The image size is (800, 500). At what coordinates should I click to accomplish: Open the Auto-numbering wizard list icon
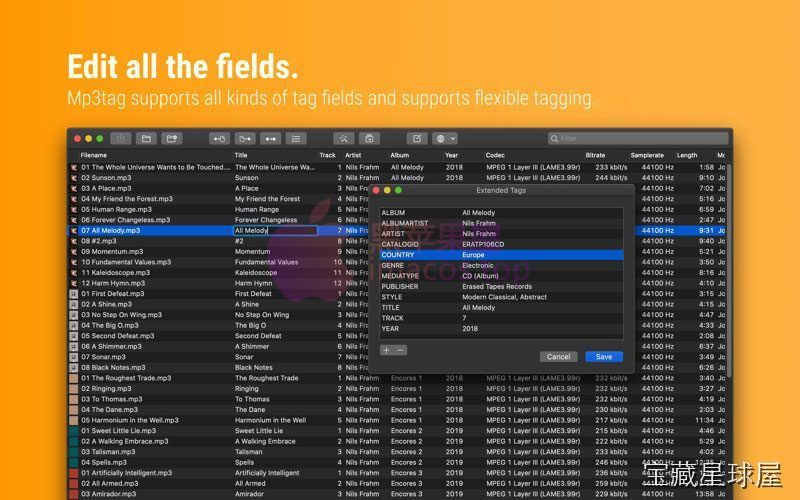tap(296, 138)
